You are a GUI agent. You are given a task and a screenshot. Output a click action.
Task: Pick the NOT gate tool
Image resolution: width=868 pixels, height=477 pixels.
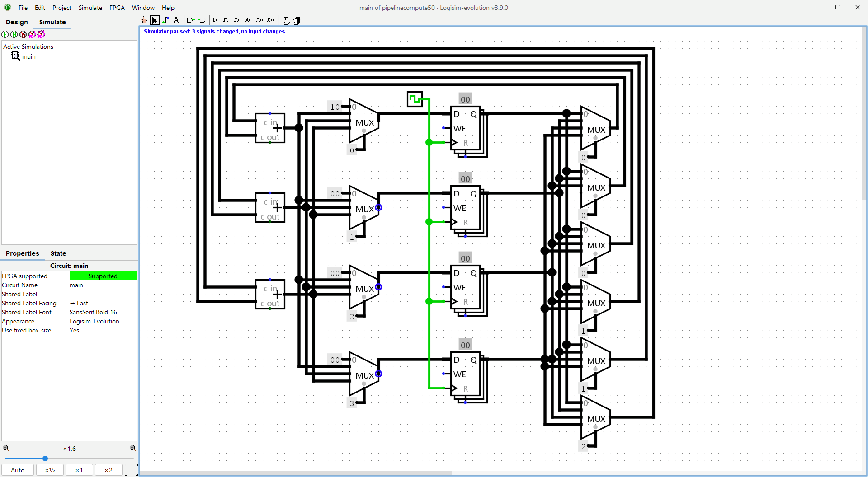(216, 20)
